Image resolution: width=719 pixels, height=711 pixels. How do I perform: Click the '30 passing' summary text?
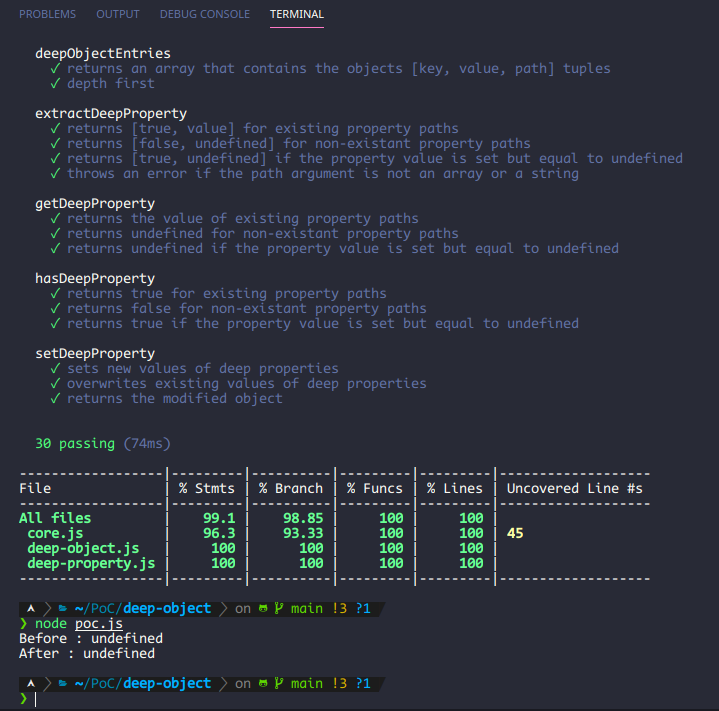pyautogui.click(x=75, y=443)
